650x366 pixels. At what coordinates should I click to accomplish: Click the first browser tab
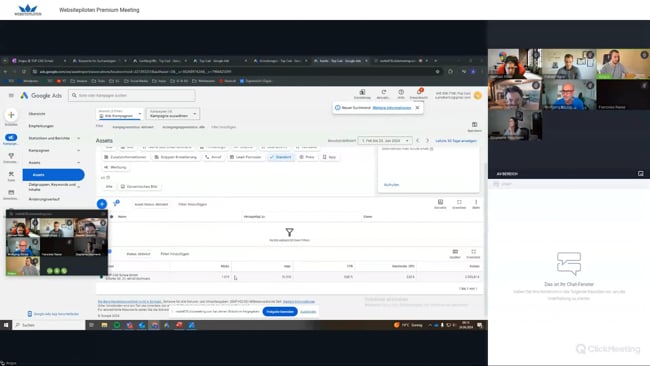(38, 61)
